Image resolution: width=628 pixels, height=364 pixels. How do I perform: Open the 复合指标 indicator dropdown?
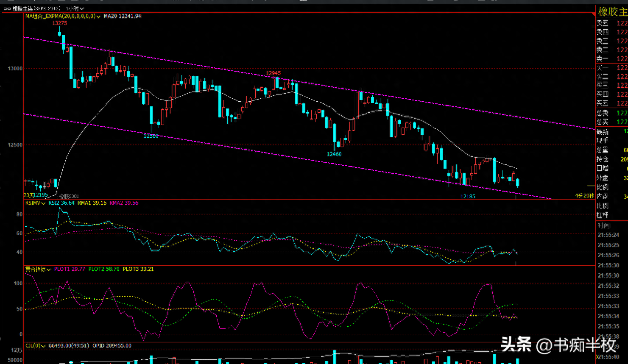tap(49, 270)
